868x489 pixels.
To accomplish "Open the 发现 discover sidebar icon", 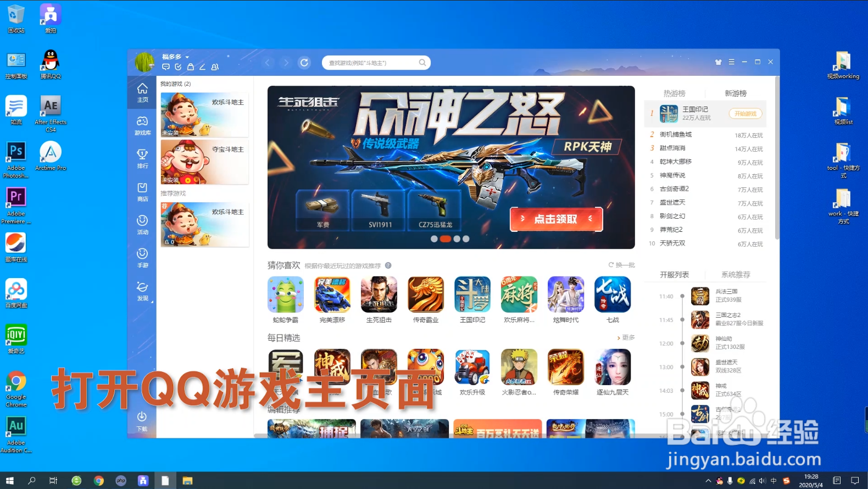I will 142,291.
